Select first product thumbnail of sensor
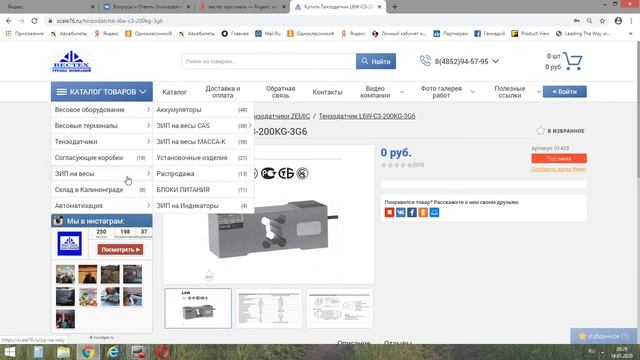Screen dimensions: 640x360 point(198,309)
